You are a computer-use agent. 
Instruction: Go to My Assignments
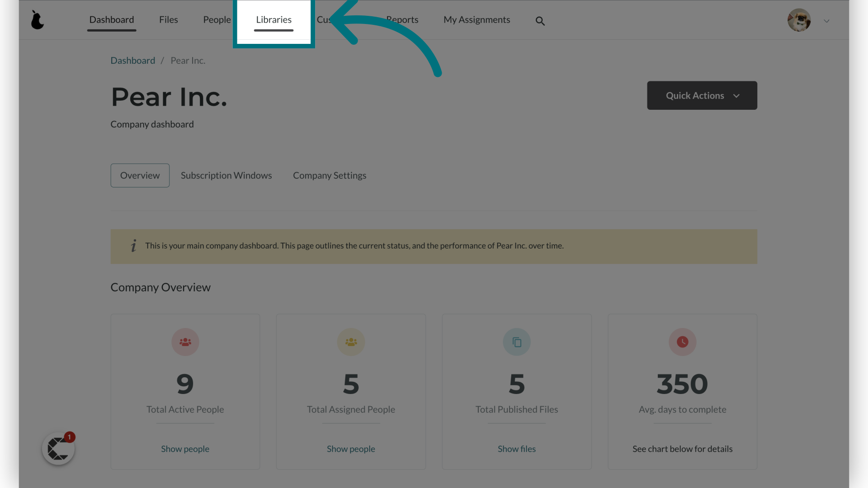[476, 20]
